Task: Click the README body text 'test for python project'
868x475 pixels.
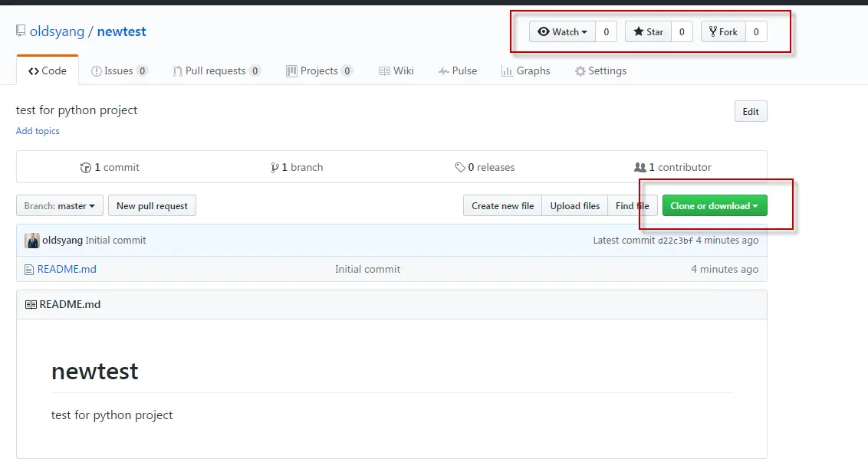Action: (112, 415)
